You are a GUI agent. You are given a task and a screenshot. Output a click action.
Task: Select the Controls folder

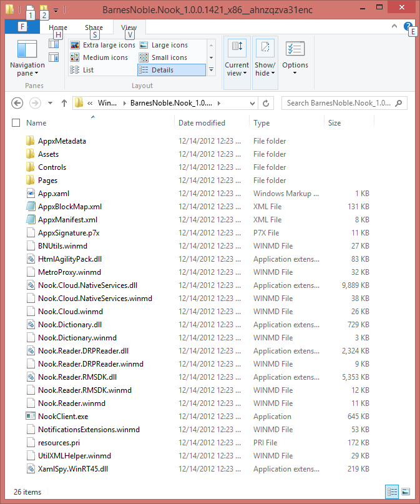(x=52, y=167)
